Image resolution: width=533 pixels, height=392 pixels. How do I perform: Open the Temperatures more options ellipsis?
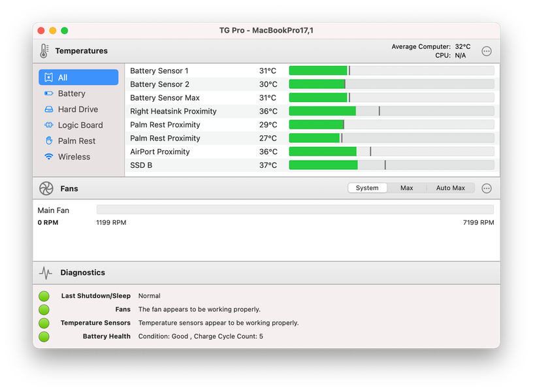(x=487, y=52)
